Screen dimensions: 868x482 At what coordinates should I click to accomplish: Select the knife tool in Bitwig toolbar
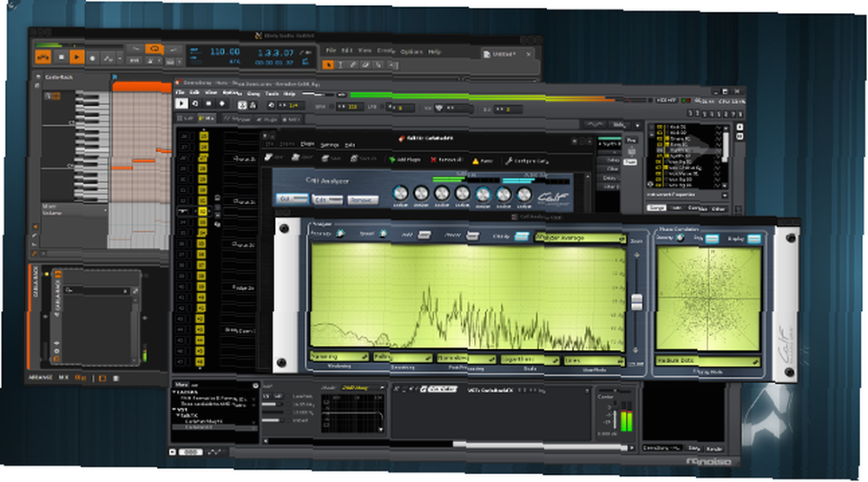pyautogui.click(x=378, y=65)
